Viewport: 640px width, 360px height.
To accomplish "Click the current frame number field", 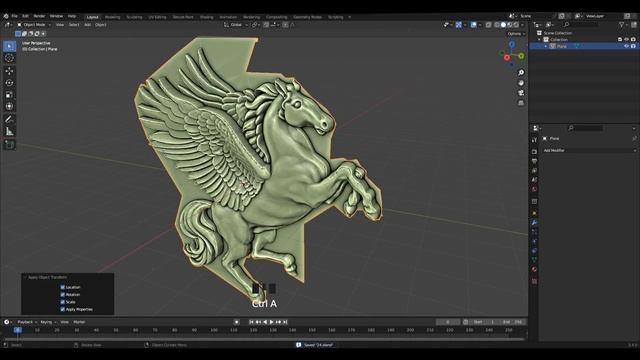I will click(x=448, y=322).
